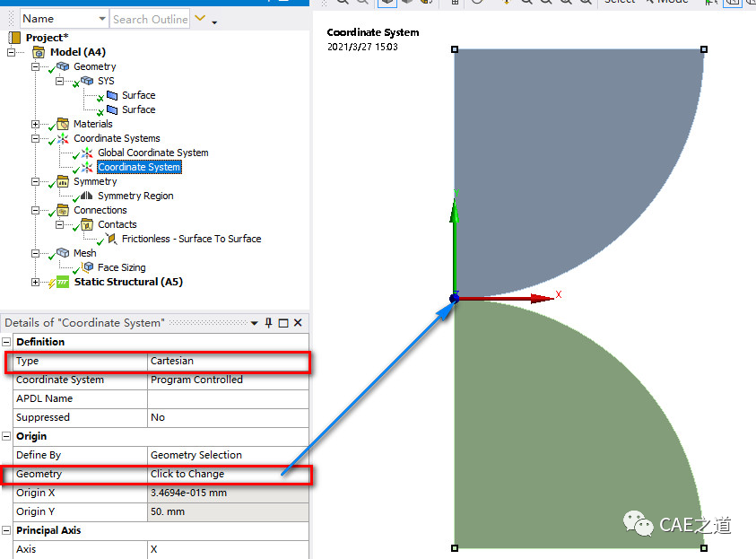
Task: Click the Origin X value cell
Action: click(228, 493)
